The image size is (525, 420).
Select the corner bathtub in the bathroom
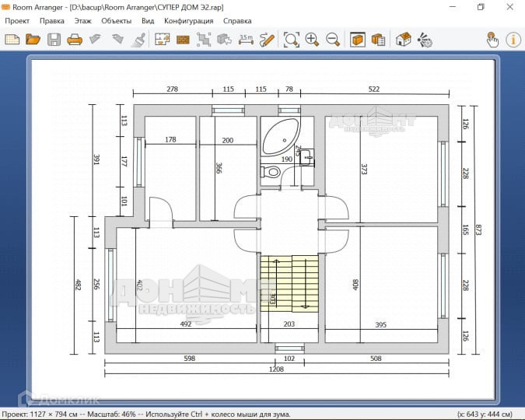(x=280, y=138)
